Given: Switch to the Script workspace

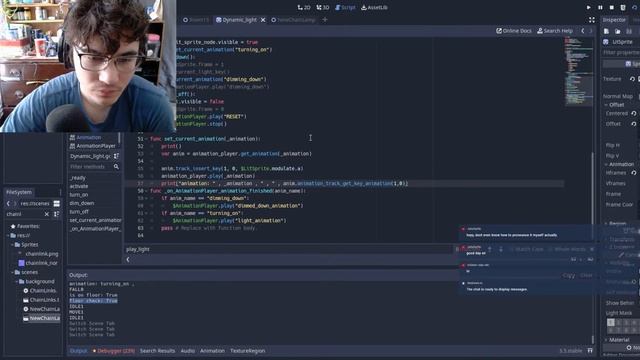Looking at the screenshot, I should (345, 7).
